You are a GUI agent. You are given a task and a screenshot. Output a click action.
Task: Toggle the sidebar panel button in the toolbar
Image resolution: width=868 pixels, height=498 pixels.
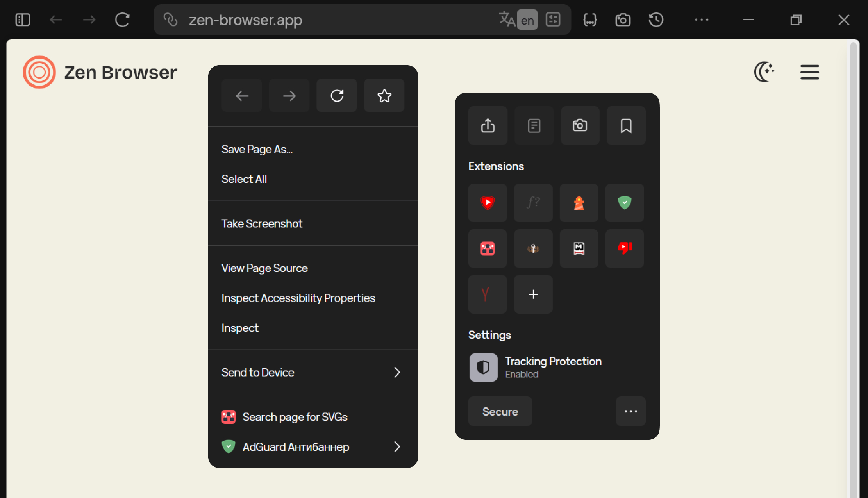tap(23, 20)
